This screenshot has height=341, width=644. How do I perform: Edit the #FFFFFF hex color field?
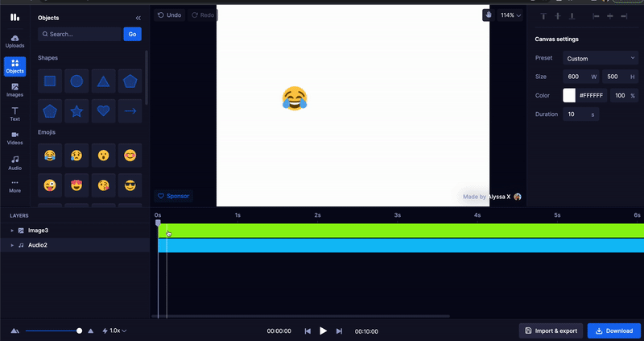click(592, 95)
